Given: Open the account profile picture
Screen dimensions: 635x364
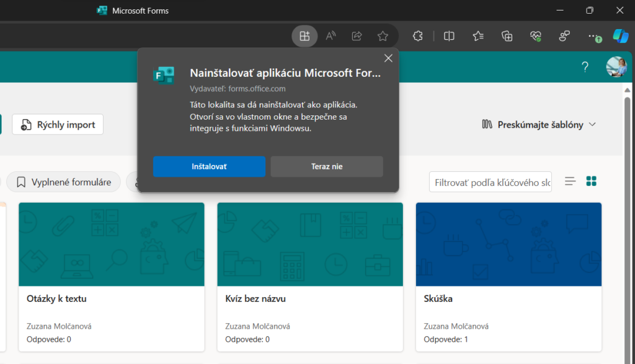Looking at the screenshot, I should (x=616, y=67).
